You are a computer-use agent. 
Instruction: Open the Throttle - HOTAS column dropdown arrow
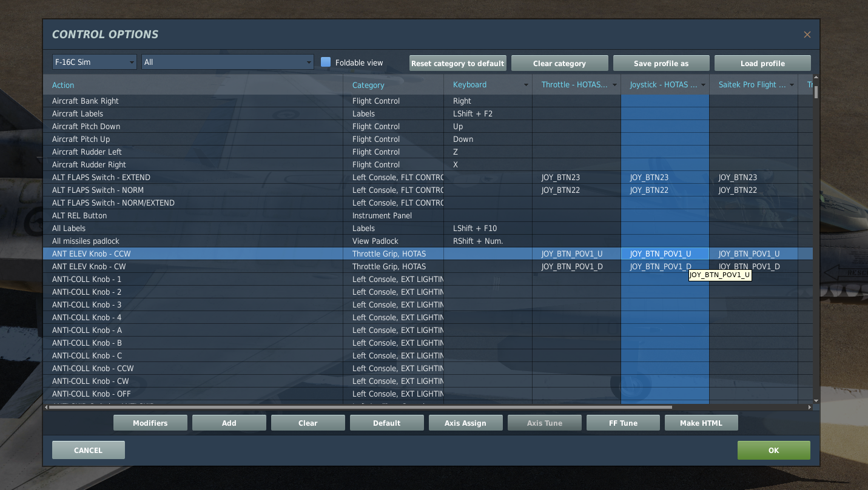click(x=614, y=85)
